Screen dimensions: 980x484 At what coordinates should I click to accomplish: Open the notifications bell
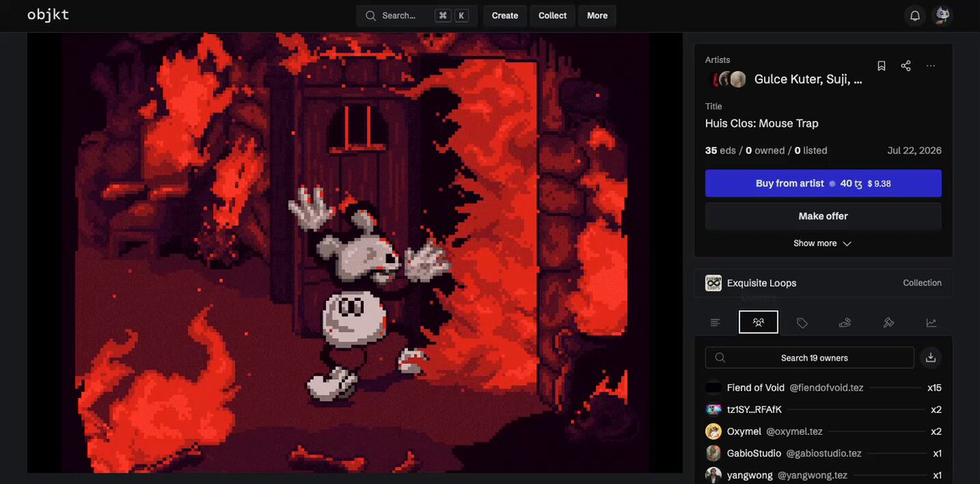pos(915,16)
